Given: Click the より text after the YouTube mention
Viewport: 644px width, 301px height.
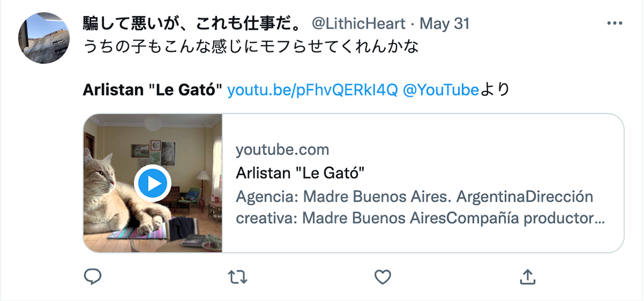Looking at the screenshot, I should [x=494, y=90].
